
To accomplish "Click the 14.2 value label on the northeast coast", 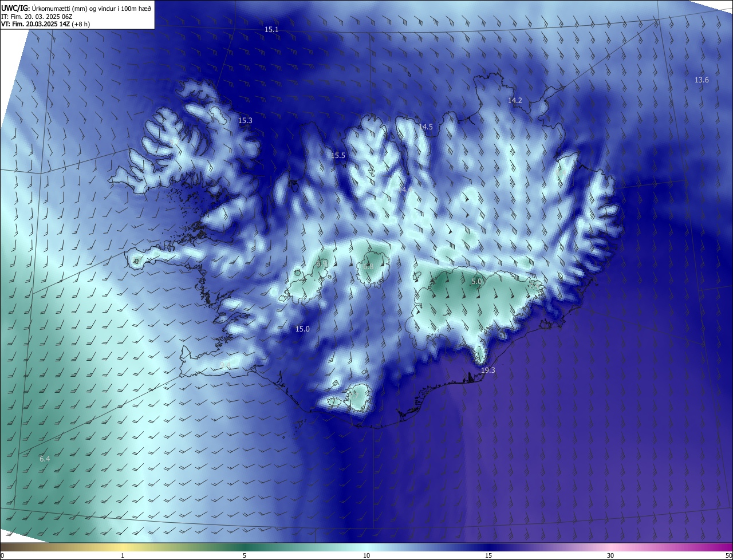I will (x=515, y=100).
